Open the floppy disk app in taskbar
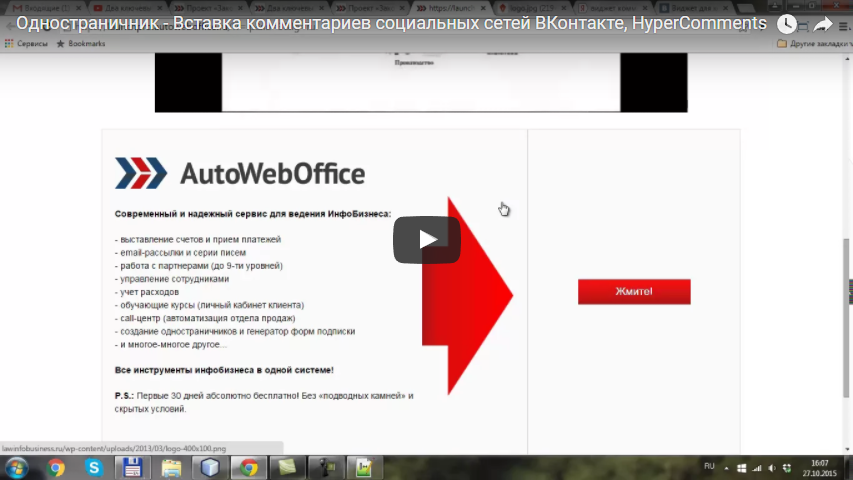The height and width of the screenshot is (480, 853). 132,468
